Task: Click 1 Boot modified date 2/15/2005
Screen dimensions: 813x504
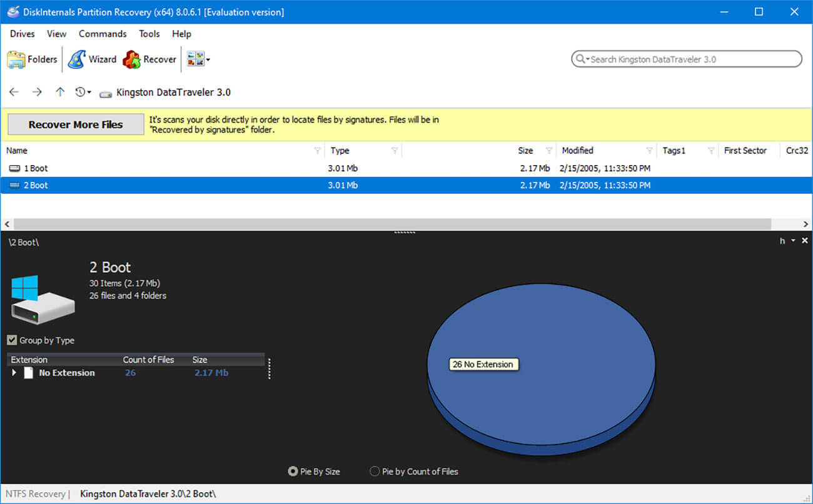Action: 606,168
